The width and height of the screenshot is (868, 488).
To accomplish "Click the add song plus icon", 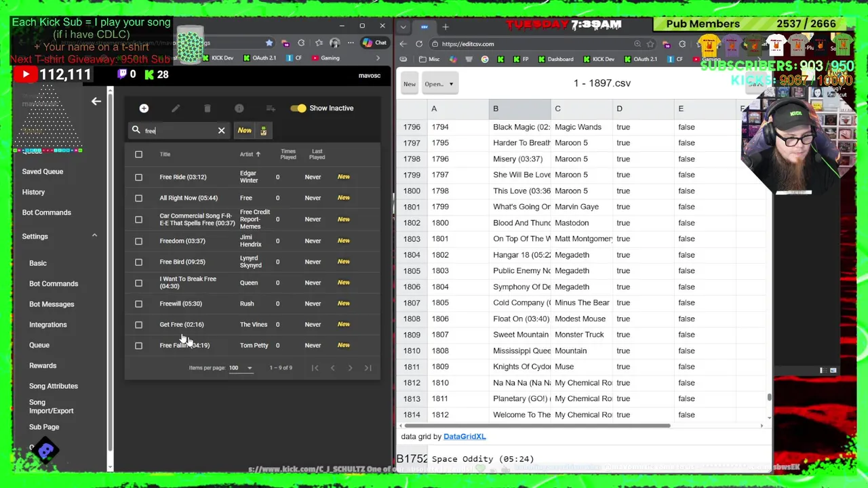I will click(x=144, y=108).
